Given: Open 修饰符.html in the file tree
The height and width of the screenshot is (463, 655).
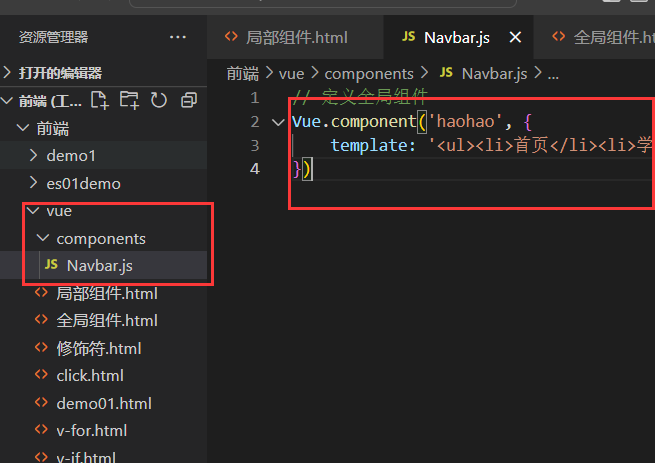Looking at the screenshot, I should [x=98, y=348].
